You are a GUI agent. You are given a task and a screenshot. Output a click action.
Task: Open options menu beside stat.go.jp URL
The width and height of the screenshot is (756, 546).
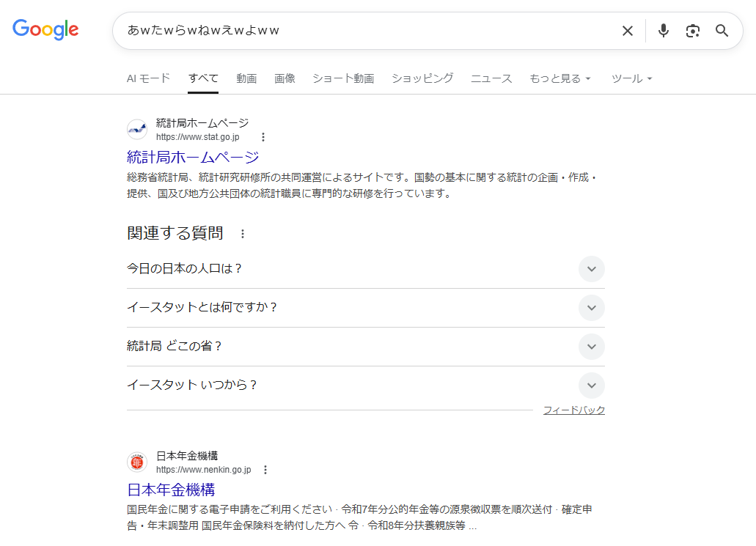point(263,137)
